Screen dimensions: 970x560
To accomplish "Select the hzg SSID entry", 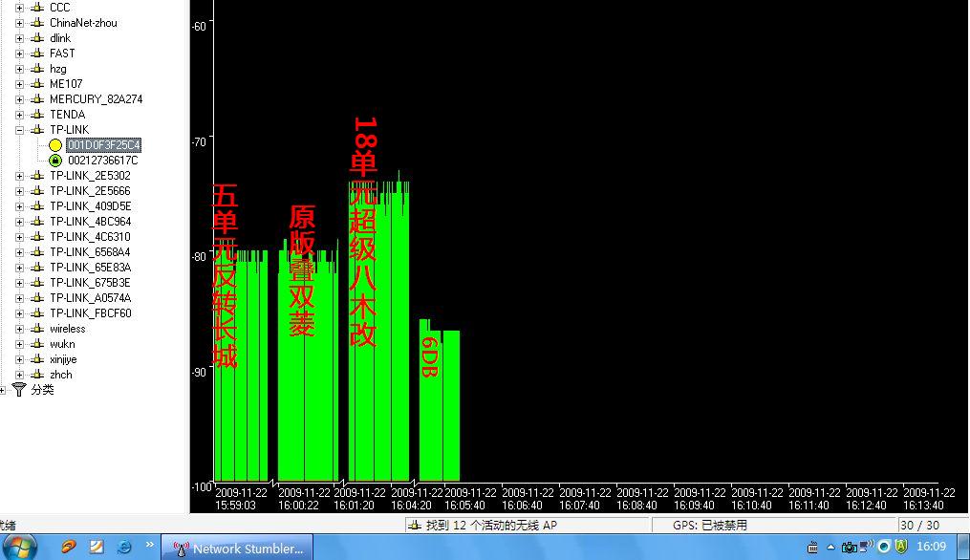I will pyautogui.click(x=58, y=69).
